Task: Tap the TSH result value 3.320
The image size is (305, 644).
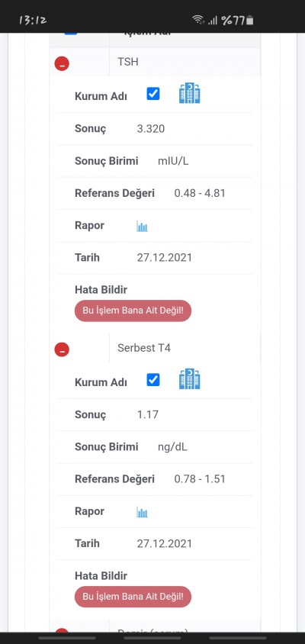Action: tap(151, 129)
